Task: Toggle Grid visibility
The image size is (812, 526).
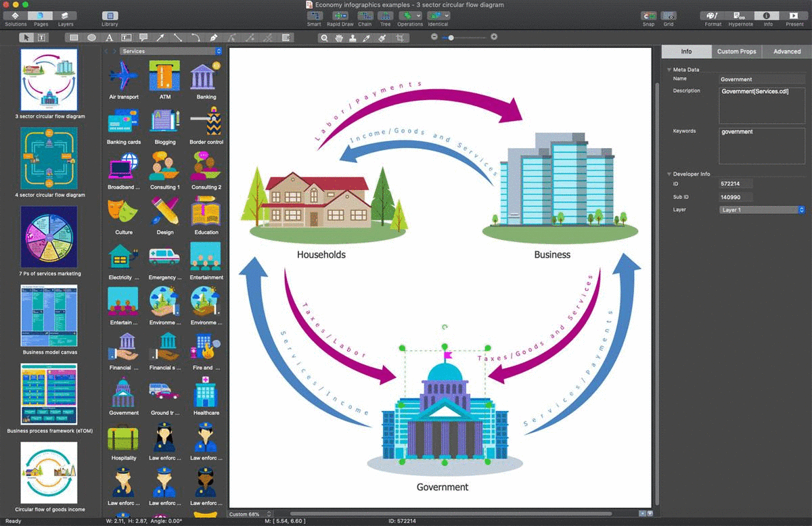Action: [x=668, y=16]
